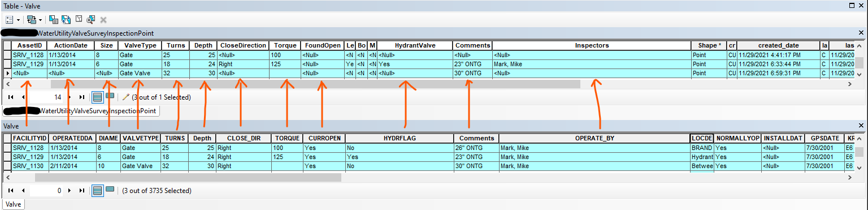Go to last record in inspection table
The image size is (868, 210).
[82, 97]
